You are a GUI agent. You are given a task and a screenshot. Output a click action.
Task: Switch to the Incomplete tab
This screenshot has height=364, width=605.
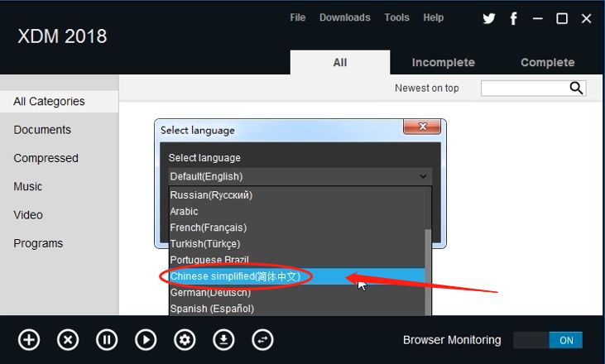click(444, 63)
